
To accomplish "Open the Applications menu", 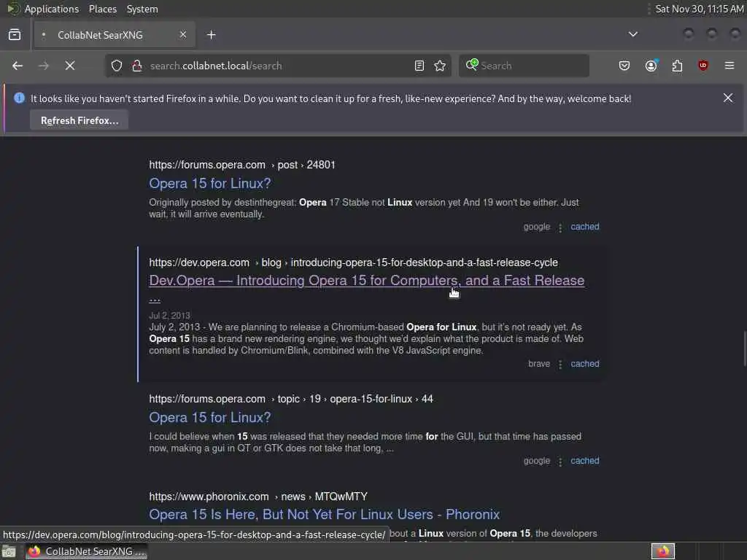I will pyautogui.click(x=52, y=9).
